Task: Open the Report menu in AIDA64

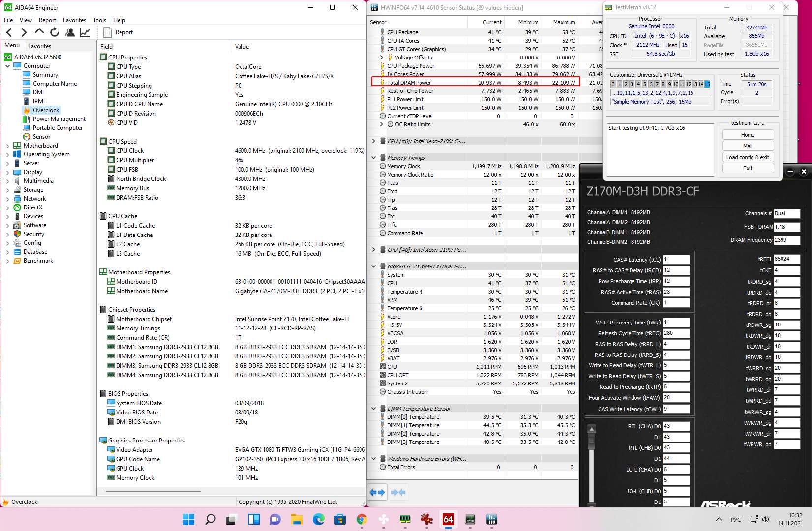Action: click(47, 20)
